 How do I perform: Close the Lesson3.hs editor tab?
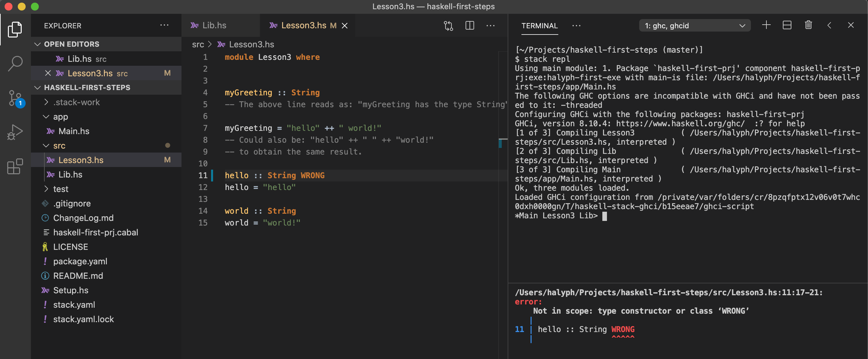(x=344, y=26)
